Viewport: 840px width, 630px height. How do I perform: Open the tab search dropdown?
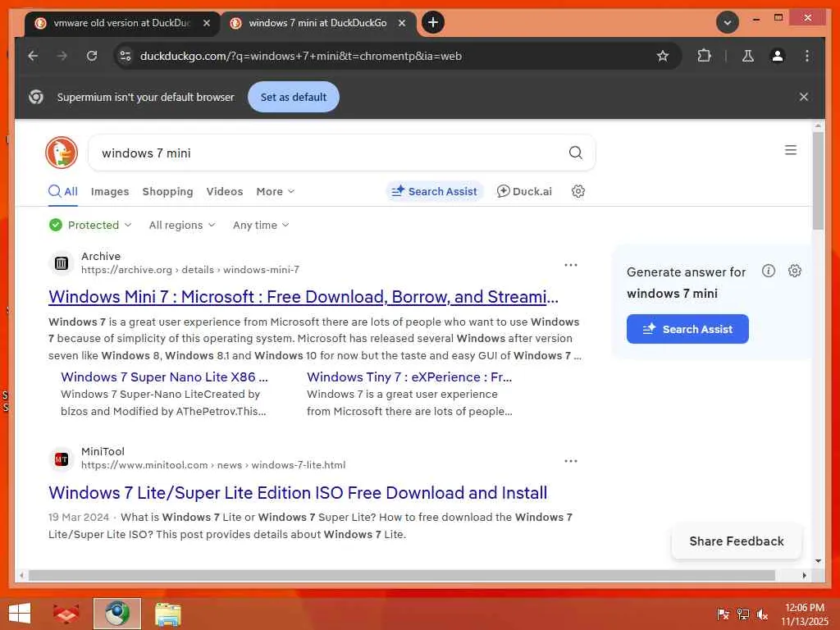pyautogui.click(x=728, y=22)
